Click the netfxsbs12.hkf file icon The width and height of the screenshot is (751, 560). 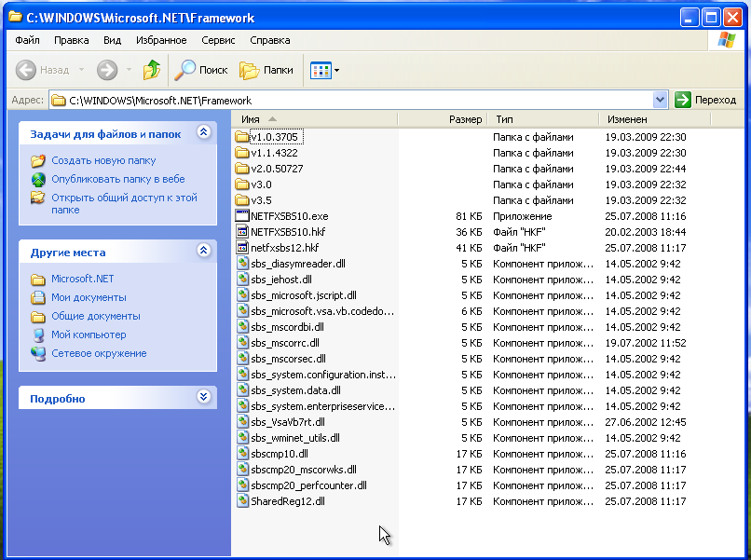[x=242, y=248]
